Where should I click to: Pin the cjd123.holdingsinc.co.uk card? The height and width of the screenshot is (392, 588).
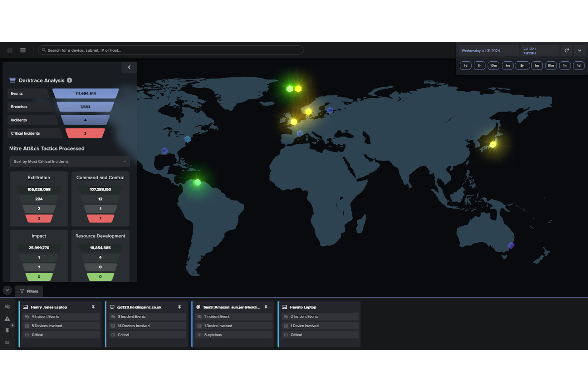tap(180, 307)
